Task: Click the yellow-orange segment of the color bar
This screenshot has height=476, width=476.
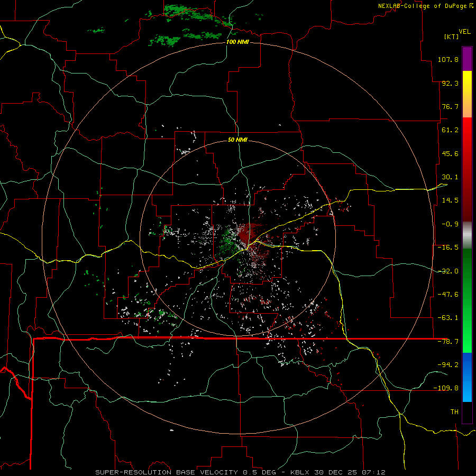Action: click(x=467, y=94)
